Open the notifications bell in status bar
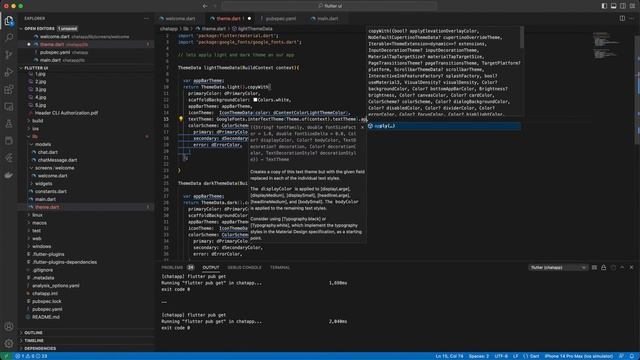This screenshot has width=640, height=360. (632, 356)
